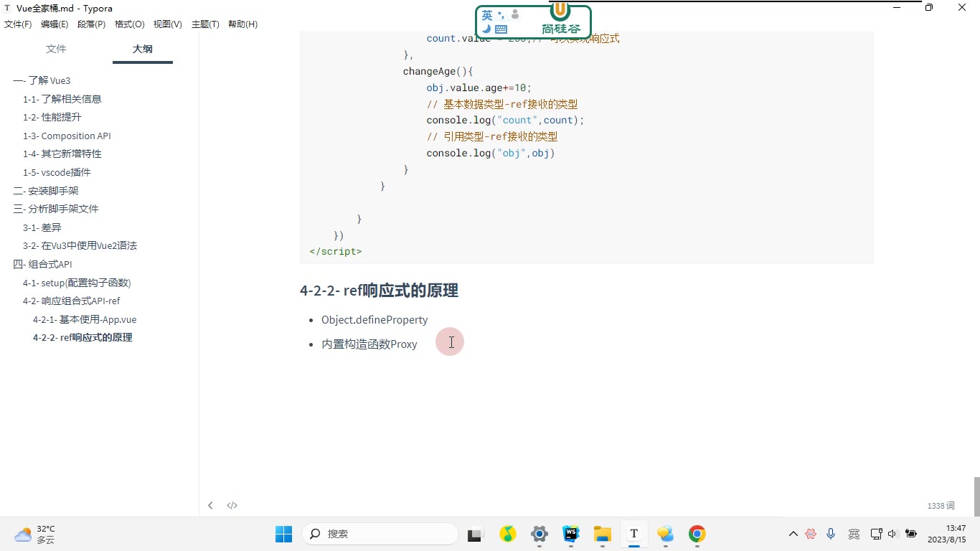
Task: Switch to WebStorm in the taskbar
Action: pyautogui.click(x=571, y=534)
